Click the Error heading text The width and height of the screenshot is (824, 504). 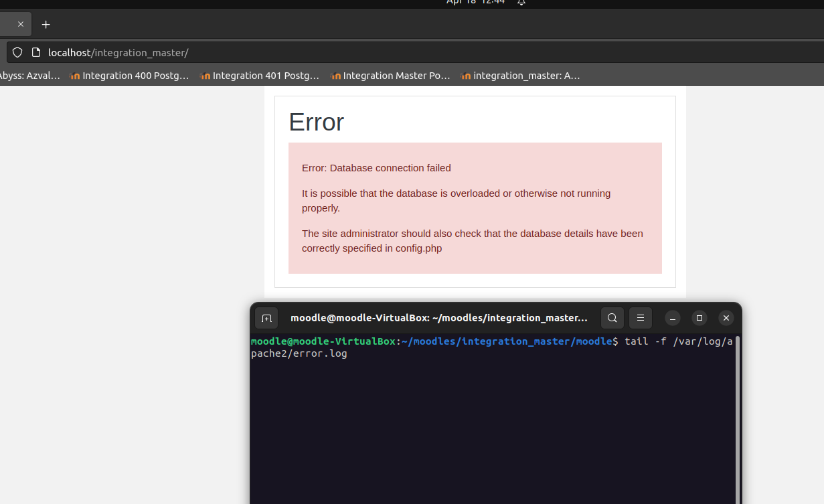[317, 122]
